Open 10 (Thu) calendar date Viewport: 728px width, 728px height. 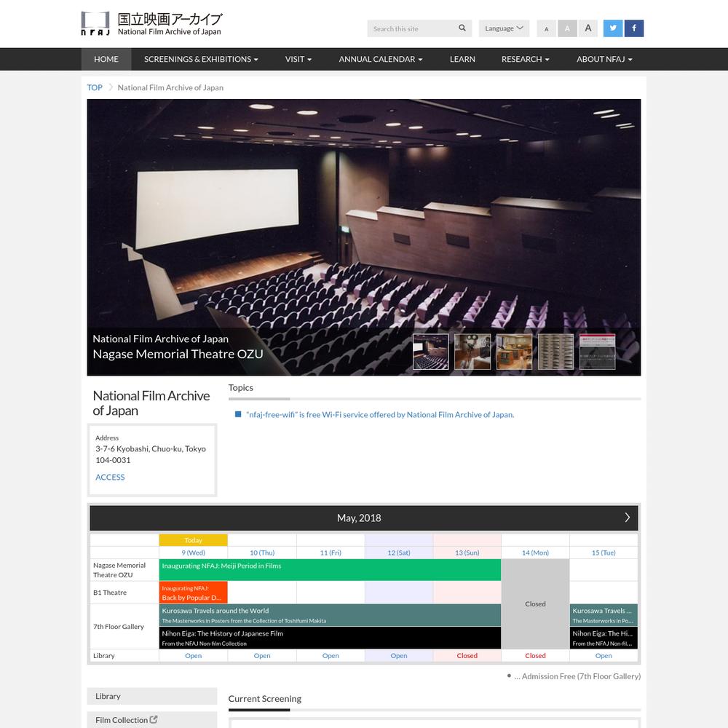coord(262,553)
